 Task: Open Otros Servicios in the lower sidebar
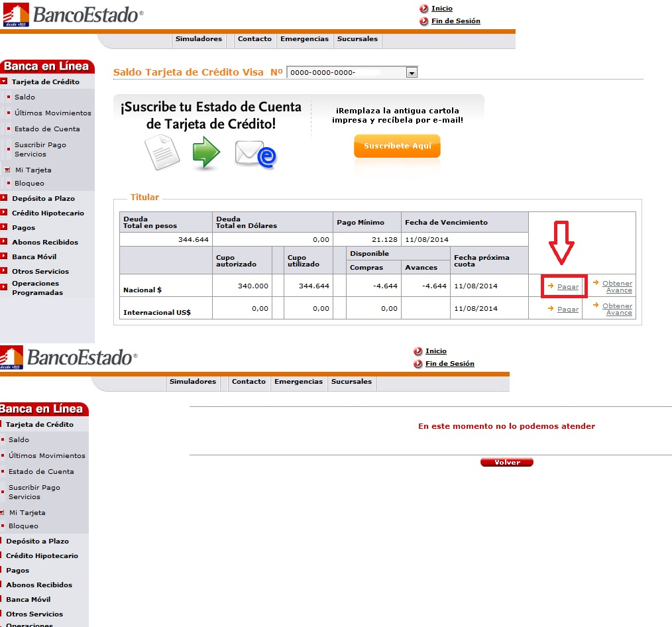pyautogui.click(x=34, y=614)
